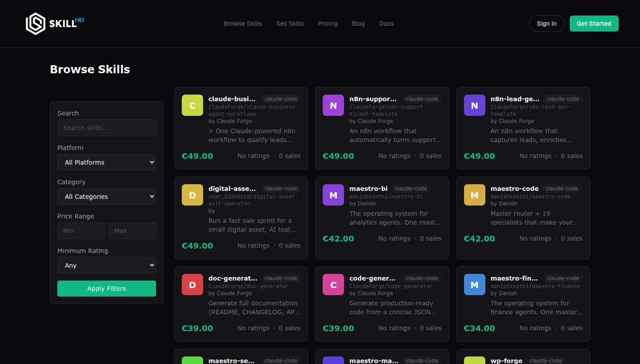Click ClaudeForge/doc-generator repository path
Viewport: 640px width, 364px height.
pos(248,286)
